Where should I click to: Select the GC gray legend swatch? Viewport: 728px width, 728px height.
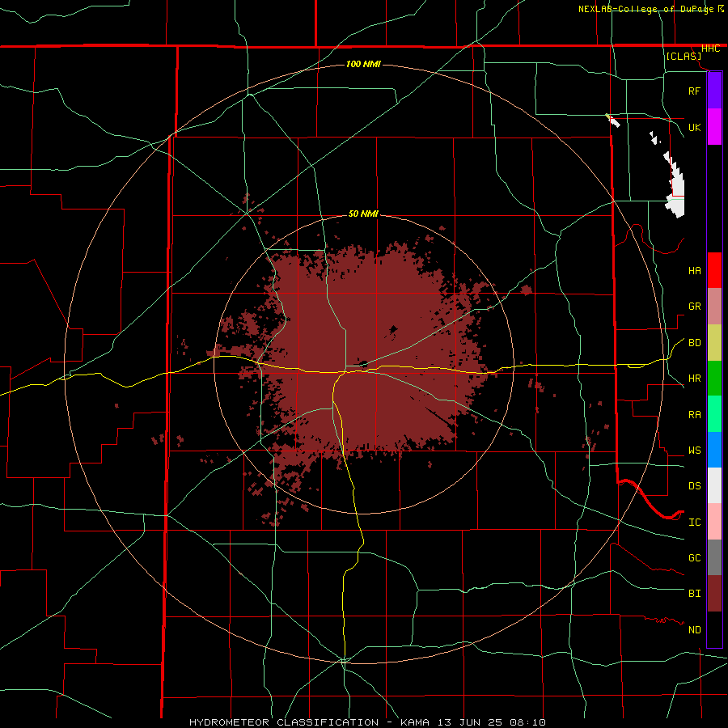(714, 557)
